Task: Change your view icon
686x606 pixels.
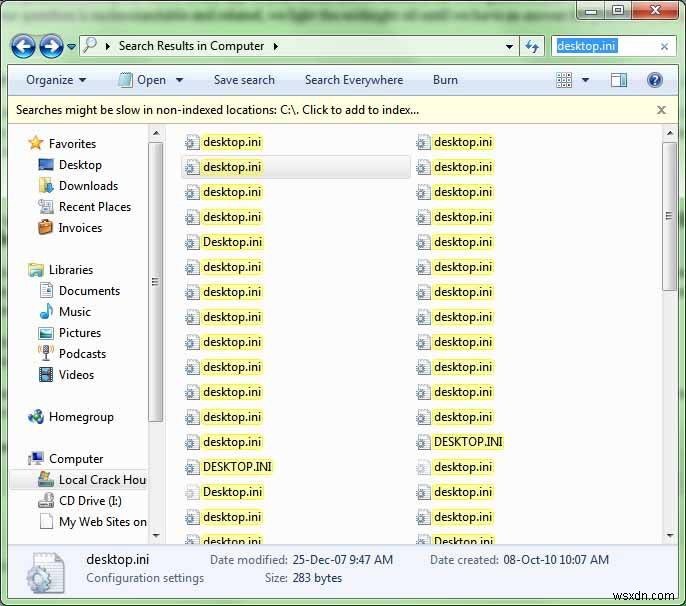Action: tap(564, 80)
